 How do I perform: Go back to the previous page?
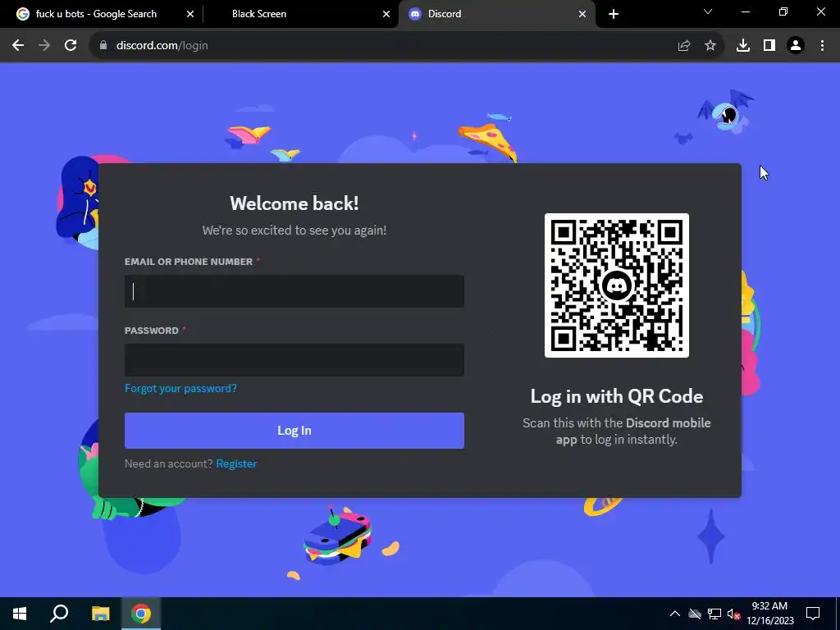coord(18,46)
